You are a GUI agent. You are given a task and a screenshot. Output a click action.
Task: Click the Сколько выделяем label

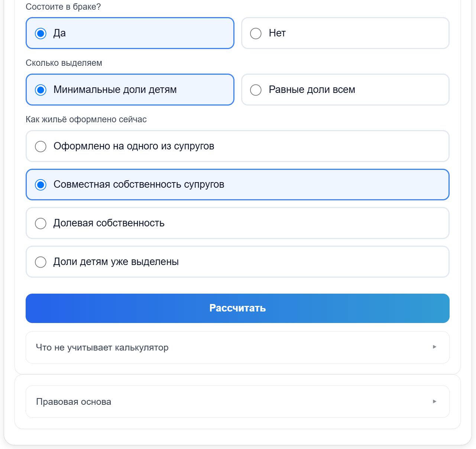(x=64, y=63)
